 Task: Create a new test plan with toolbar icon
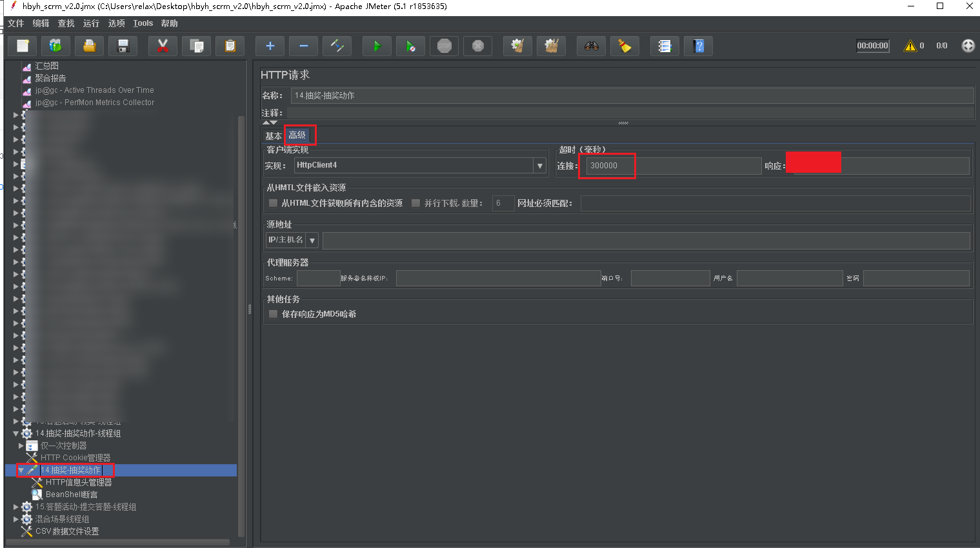[23, 46]
